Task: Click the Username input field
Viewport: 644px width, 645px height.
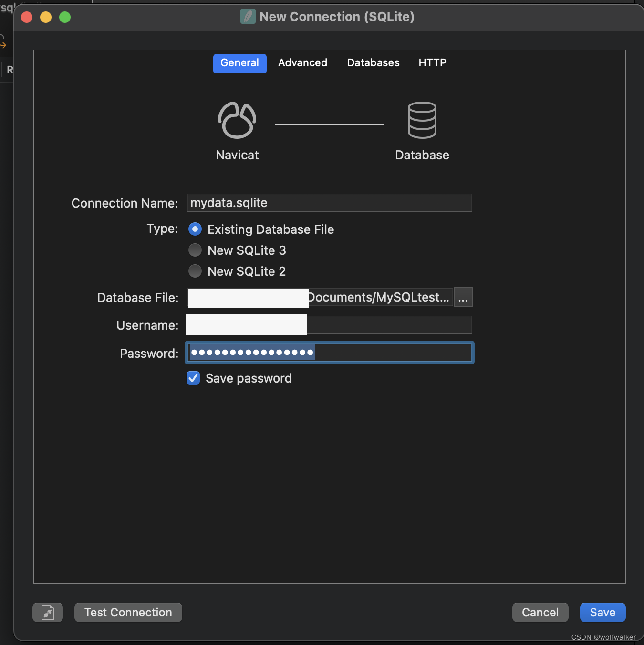Action: pyautogui.click(x=329, y=325)
